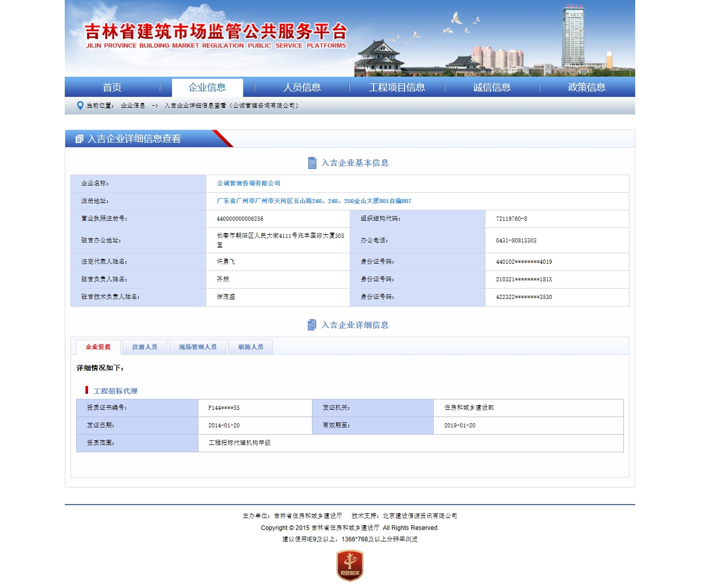Viewport: 701px width, 588px height.
Task: Click office phone 0431-80813303
Action: (x=516, y=240)
